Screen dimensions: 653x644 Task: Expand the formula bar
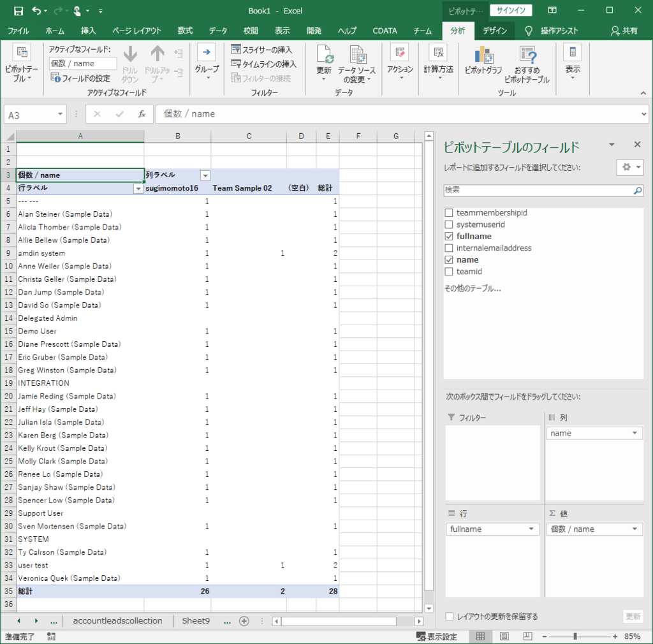644,114
